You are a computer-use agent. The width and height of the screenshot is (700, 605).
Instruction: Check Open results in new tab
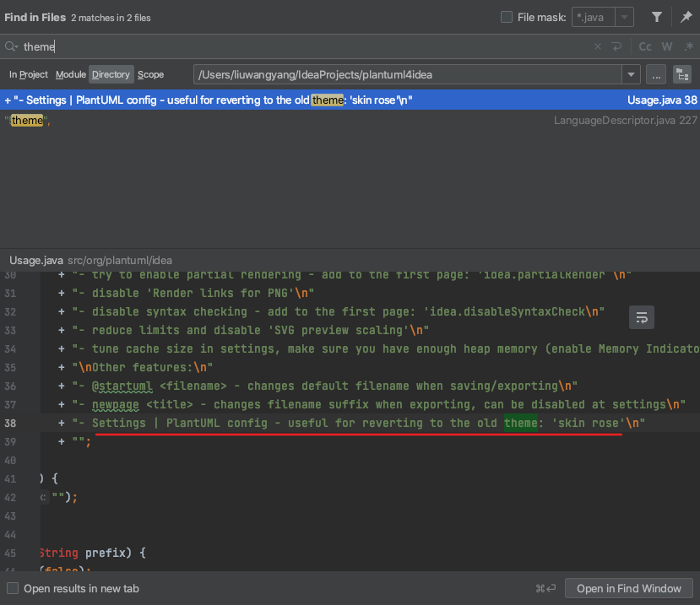coord(13,588)
